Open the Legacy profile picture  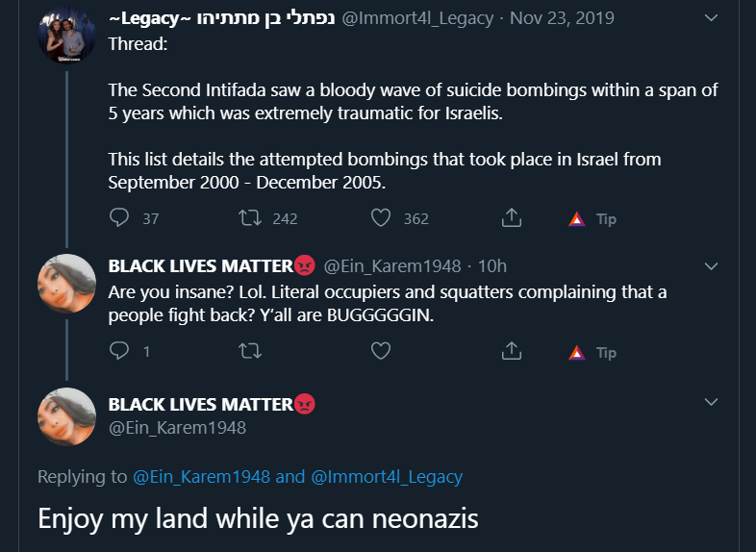pyautogui.click(x=66, y=35)
